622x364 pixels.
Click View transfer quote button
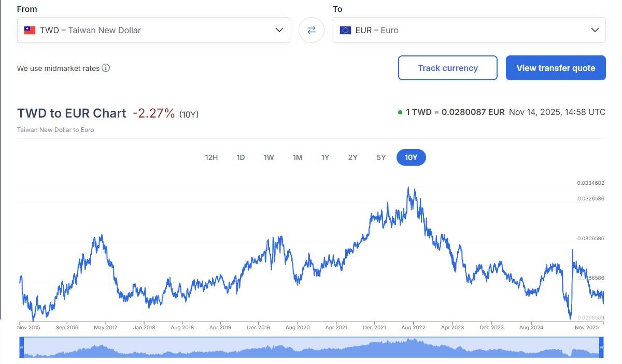556,68
